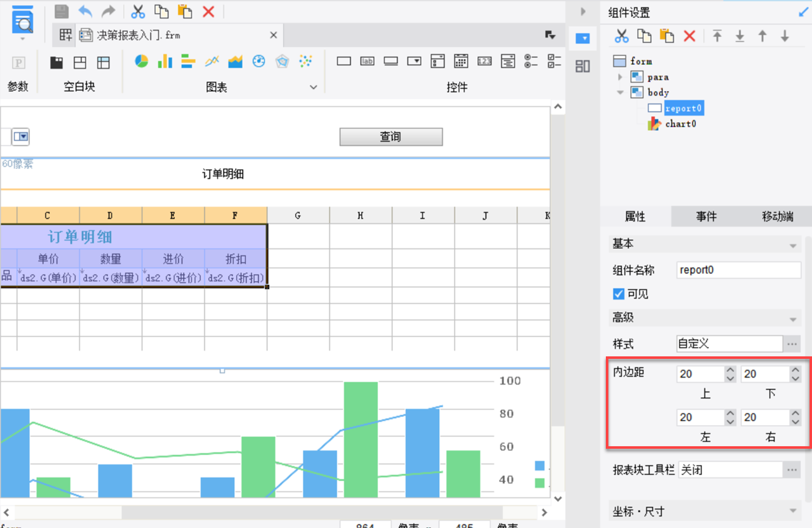Click the red delete X in main toolbar
The height and width of the screenshot is (528, 812).
[209, 11]
